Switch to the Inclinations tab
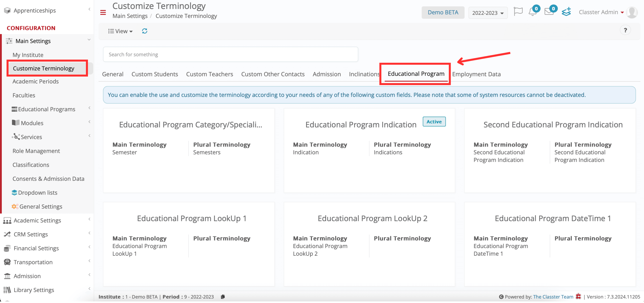This screenshot has height=303, width=644. click(364, 74)
